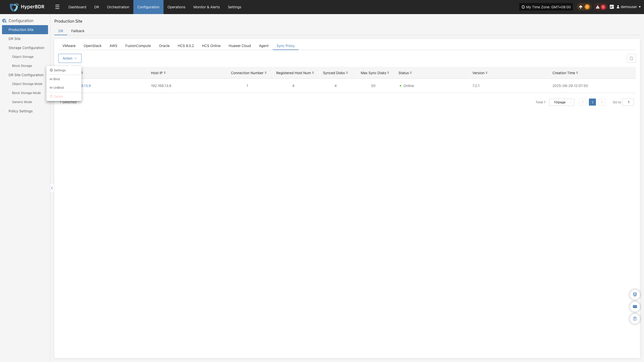This screenshot has height=362, width=644.
Task: Open DR Site Configuration in sidebar
Action: coord(25,75)
